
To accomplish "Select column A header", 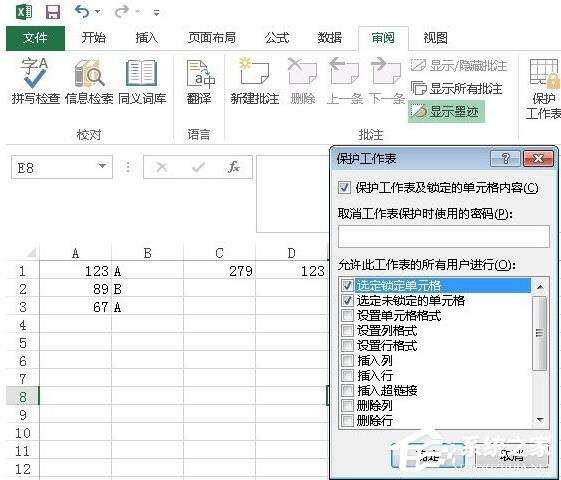I will tap(75, 253).
